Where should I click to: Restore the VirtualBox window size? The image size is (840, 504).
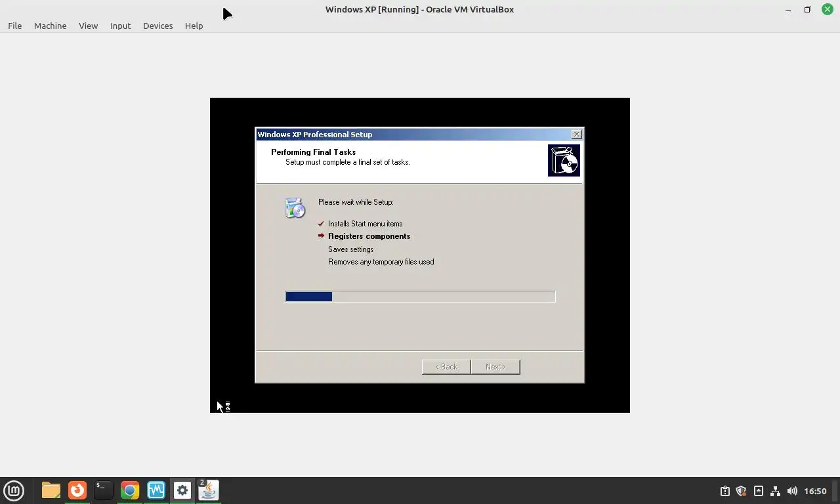[807, 10]
